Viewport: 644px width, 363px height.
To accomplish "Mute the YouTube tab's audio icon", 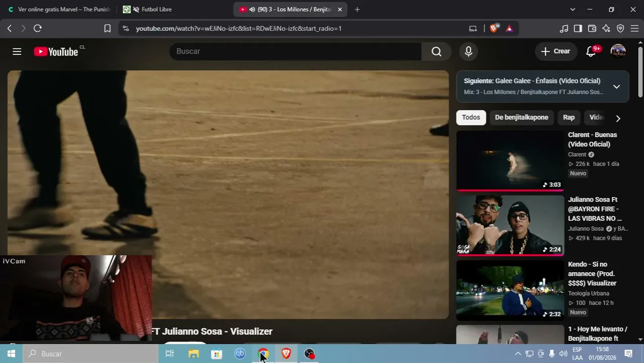I will click(x=252, y=9).
